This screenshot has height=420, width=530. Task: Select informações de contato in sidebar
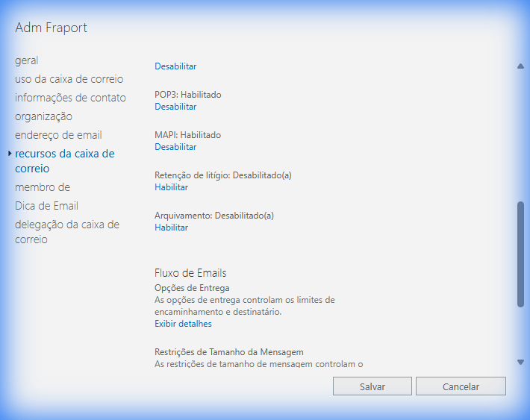(x=70, y=98)
